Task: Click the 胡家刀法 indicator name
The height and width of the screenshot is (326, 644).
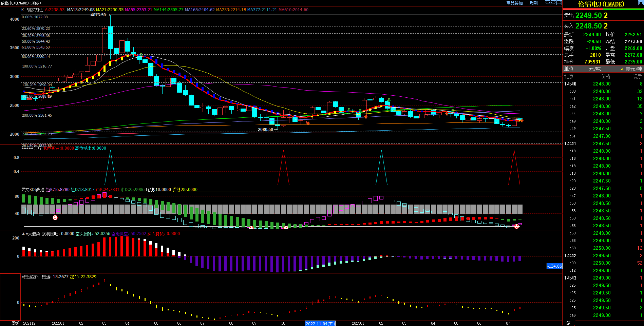Action: point(35,10)
